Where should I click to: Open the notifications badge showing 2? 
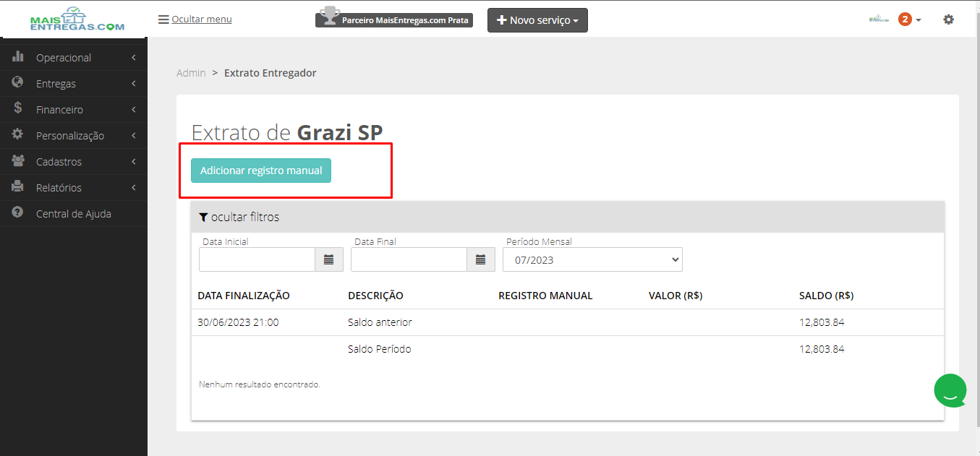(x=905, y=20)
